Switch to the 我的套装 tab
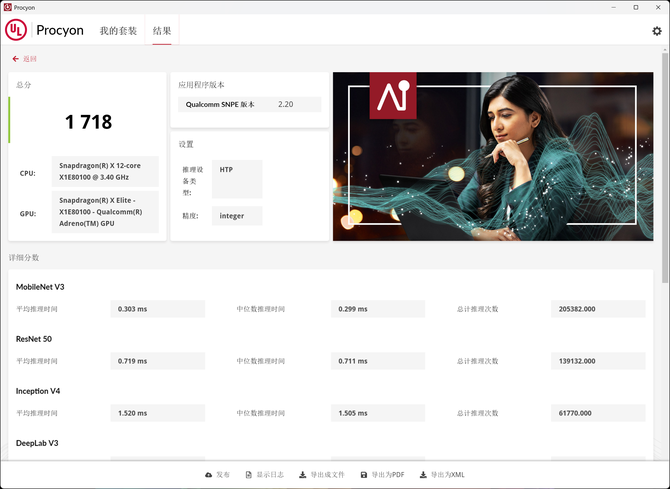 pos(118,31)
